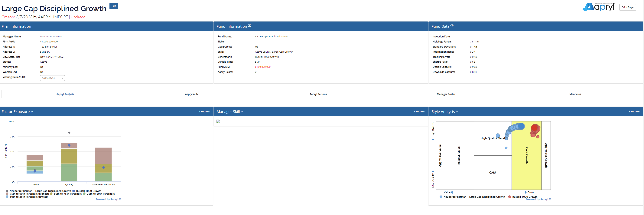Click the broken image in Manager Skill

(218, 121)
